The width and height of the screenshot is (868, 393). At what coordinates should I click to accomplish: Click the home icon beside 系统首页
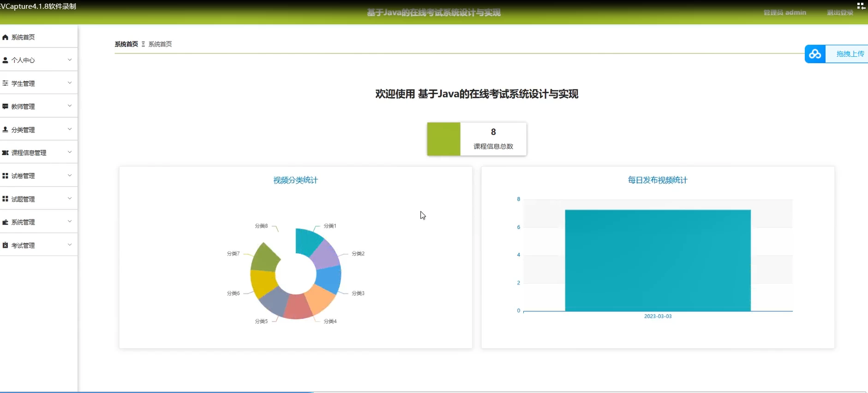coord(5,37)
